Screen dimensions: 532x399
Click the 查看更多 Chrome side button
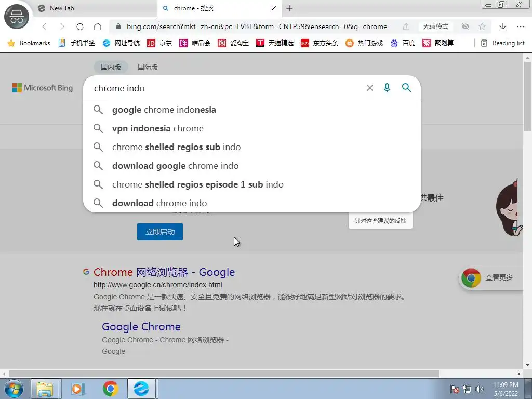(490, 277)
